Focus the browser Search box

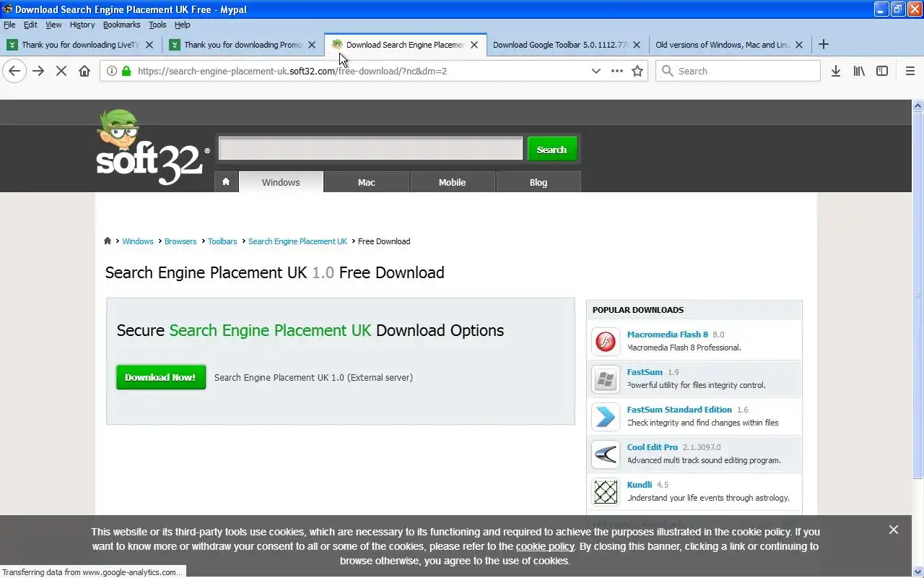(738, 71)
